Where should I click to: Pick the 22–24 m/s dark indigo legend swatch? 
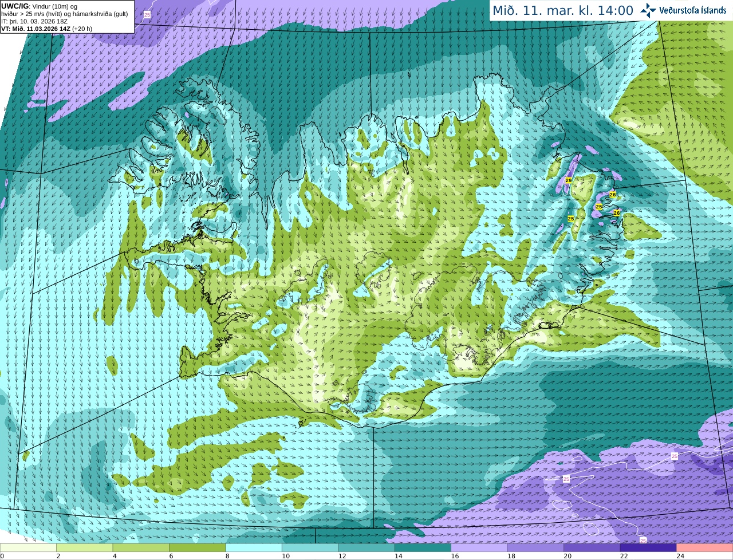pyautogui.click(x=648, y=547)
